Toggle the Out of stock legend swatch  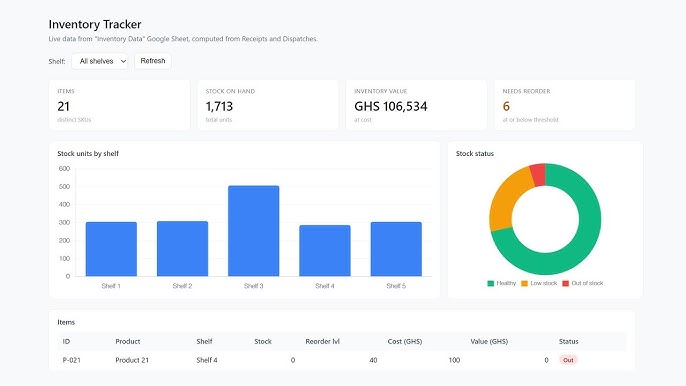coord(565,284)
